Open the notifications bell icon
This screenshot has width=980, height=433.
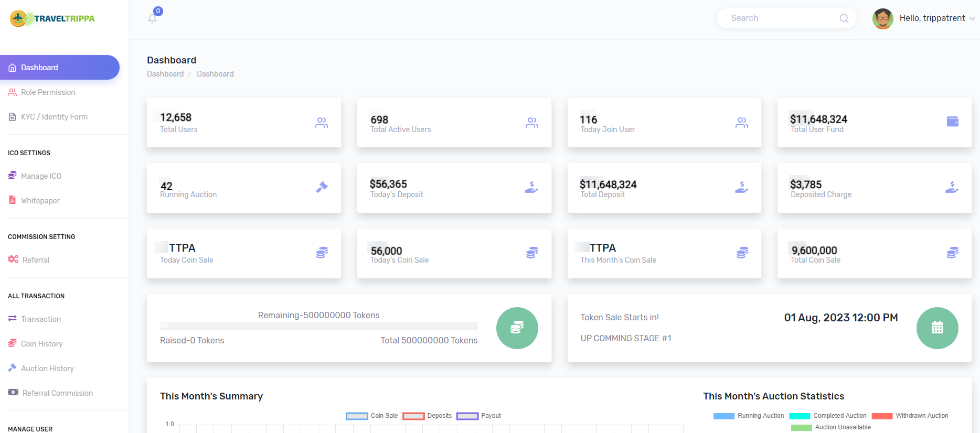pos(152,18)
